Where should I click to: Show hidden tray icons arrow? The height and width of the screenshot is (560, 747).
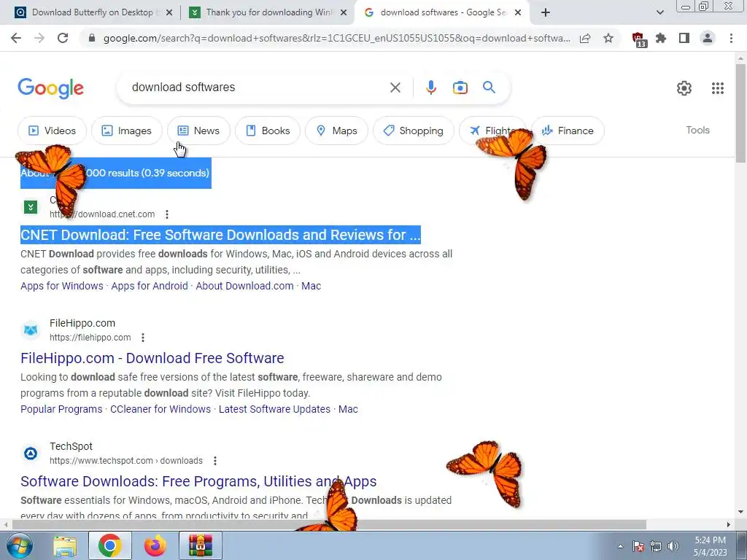coord(620,546)
